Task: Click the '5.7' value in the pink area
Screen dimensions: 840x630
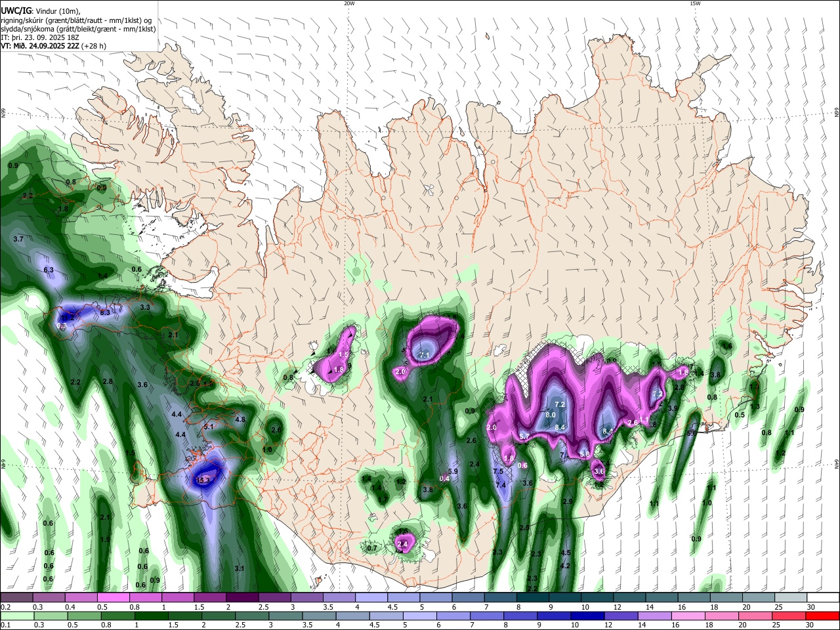Action: coord(524,436)
